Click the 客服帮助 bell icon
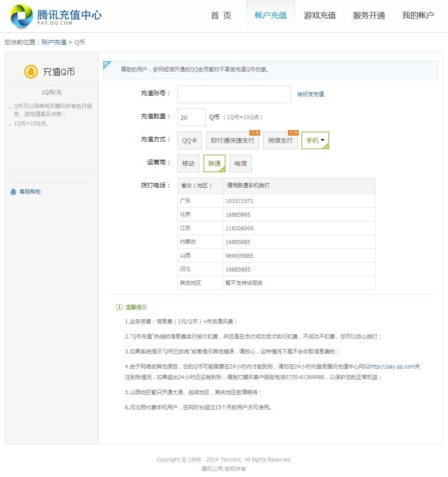 point(12,191)
